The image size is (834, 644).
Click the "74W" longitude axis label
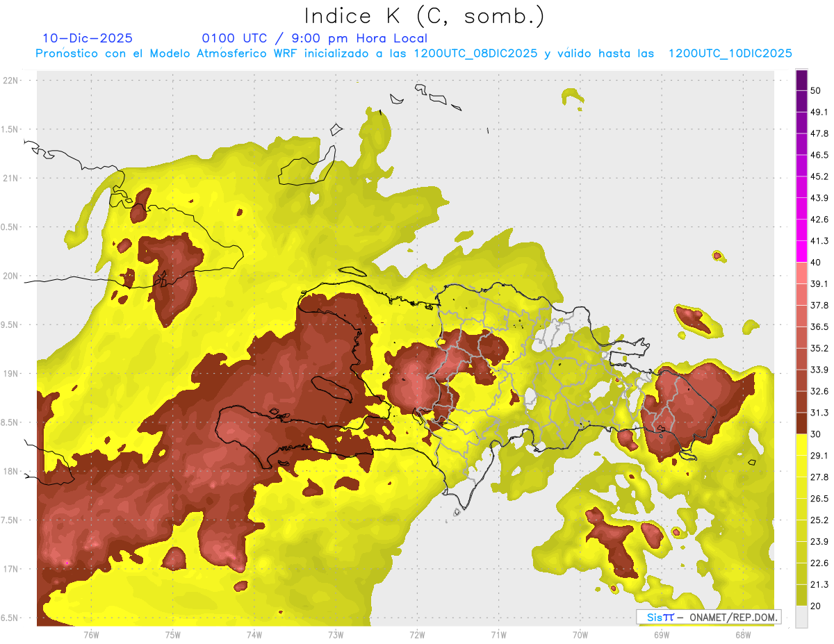(254, 635)
